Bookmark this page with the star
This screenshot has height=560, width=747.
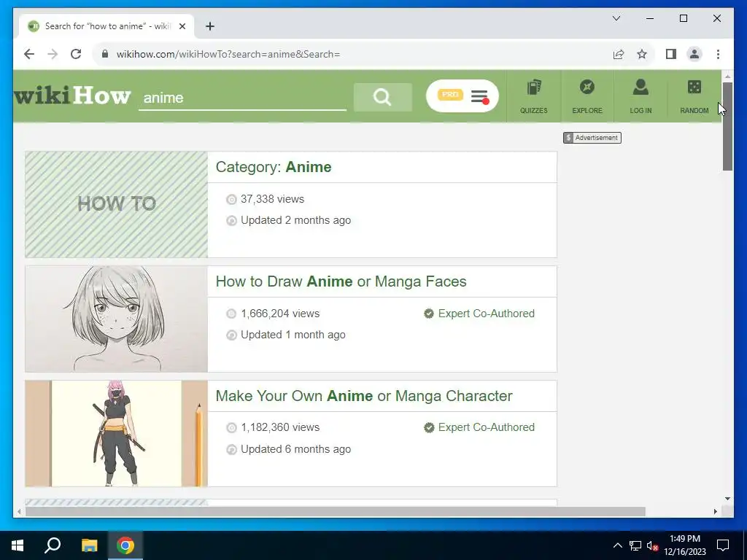coord(642,54)
